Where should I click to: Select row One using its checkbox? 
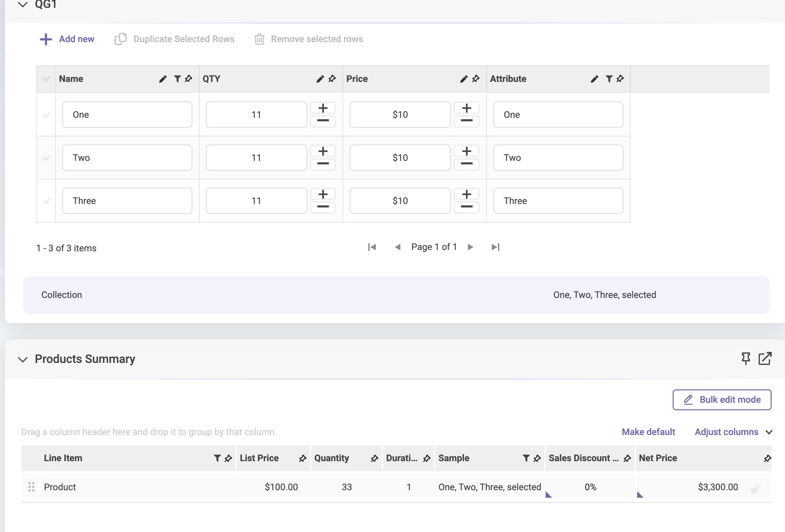click(46, 115)
